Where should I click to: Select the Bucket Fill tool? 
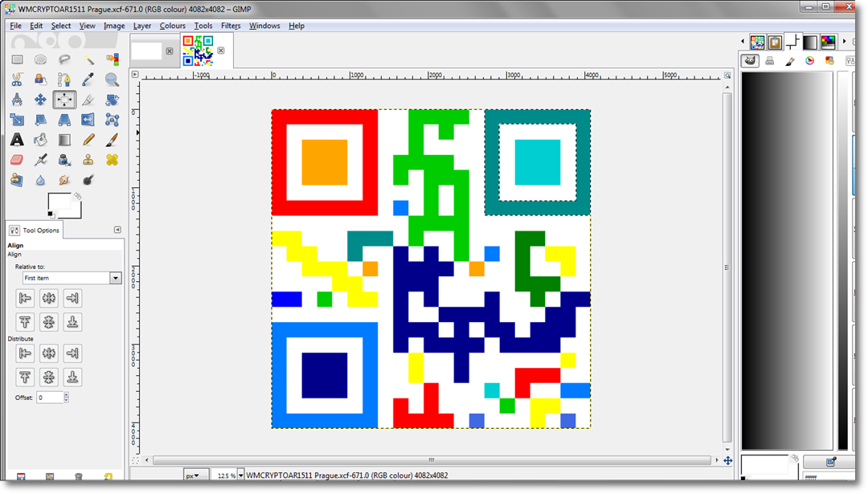[x=40, y=140]
